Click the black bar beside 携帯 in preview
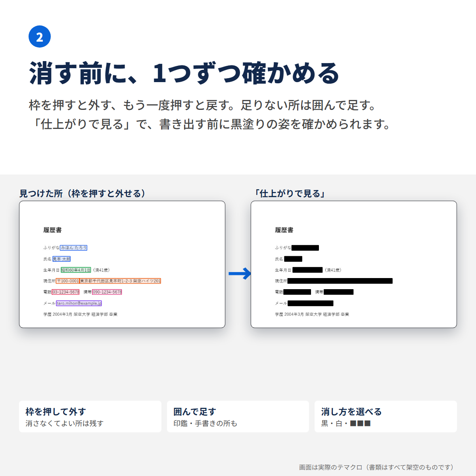 click(x=338, y=292)
